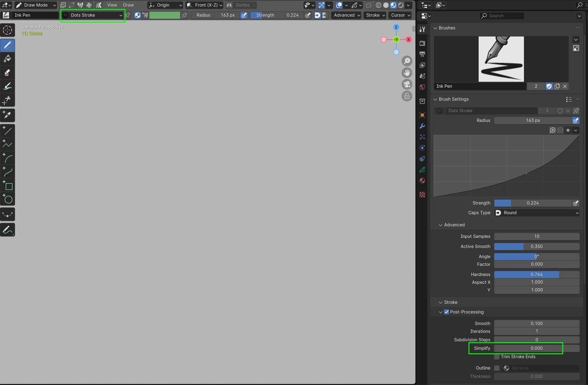Open the Draw menu
The width and height of the screenshot is (588, 385).
coord(128,5)
